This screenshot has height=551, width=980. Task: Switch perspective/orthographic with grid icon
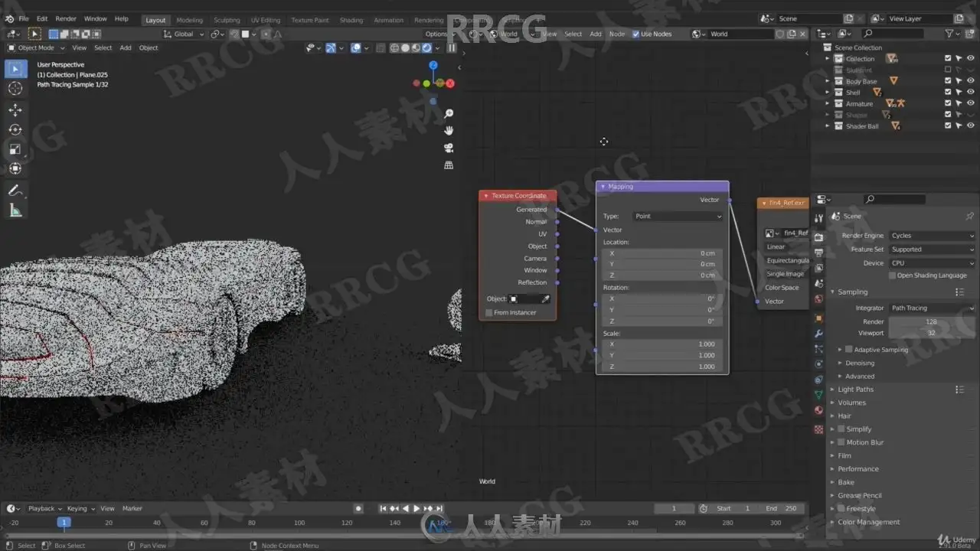pyautogui.click(x=449, y=165)
